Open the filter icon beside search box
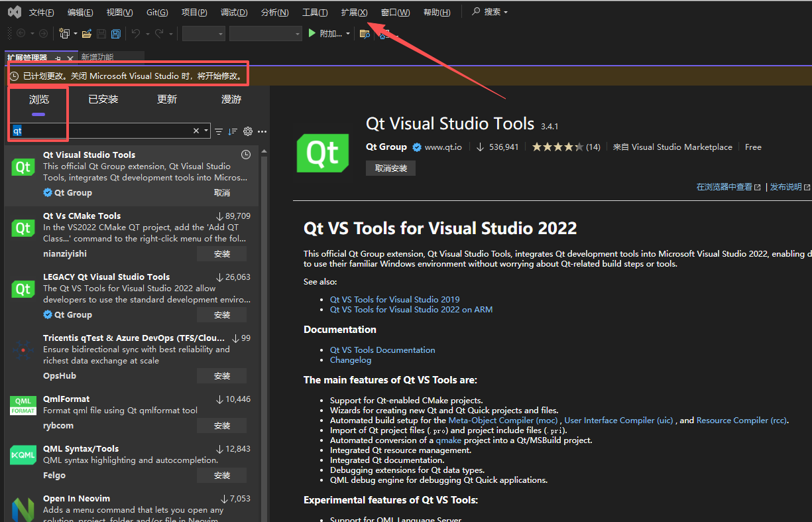812x522 pixels. (219, 131)
